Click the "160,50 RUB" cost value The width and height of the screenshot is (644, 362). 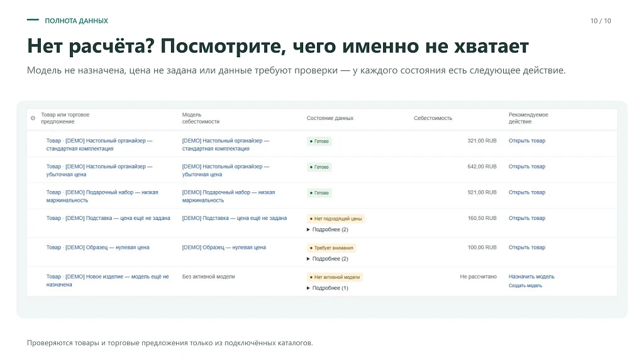click(482, 218)
